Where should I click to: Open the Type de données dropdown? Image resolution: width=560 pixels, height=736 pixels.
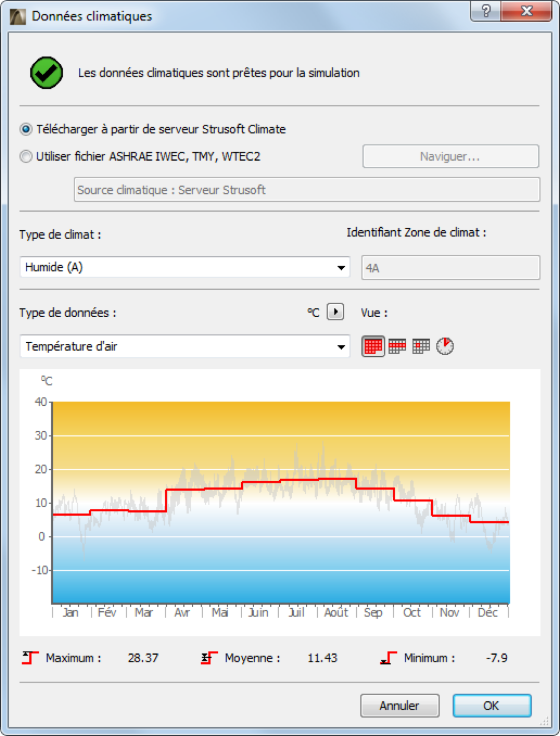tap(184, 346)
